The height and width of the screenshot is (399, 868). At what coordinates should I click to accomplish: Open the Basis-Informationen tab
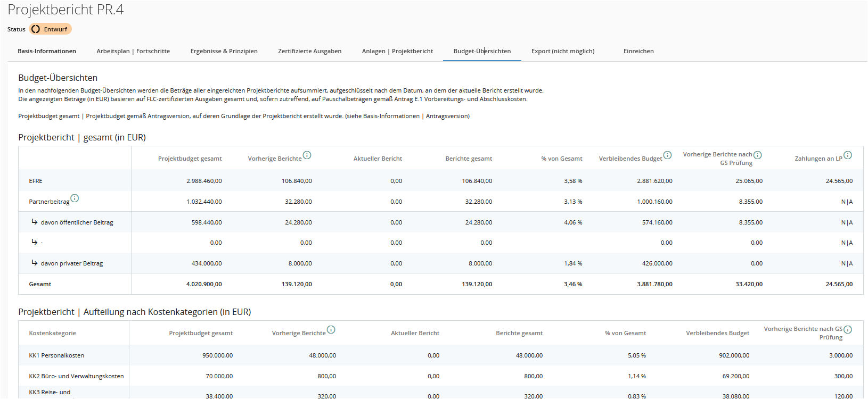coord(47,52)
